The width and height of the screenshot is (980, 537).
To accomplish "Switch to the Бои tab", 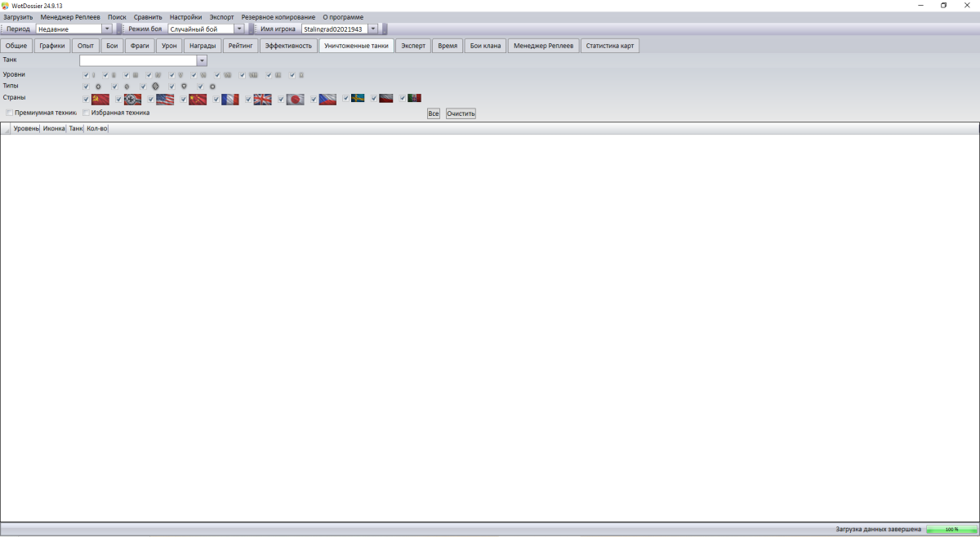I will (112, 46).
